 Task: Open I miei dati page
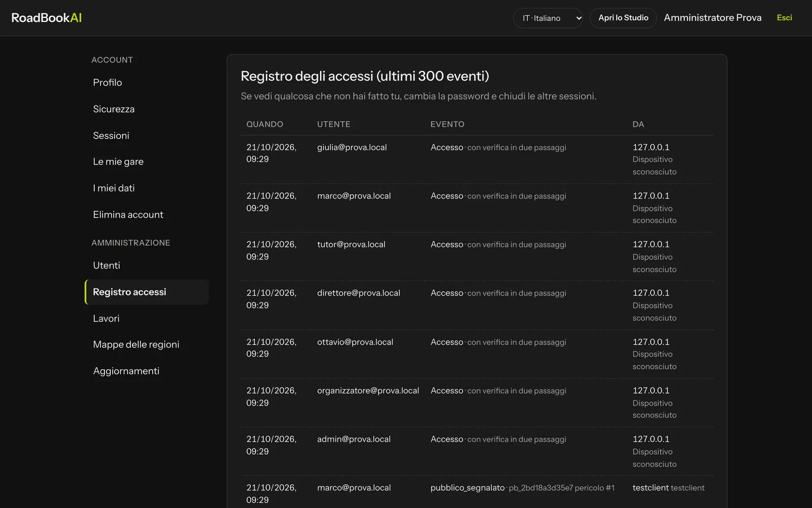[x=147, y=188]
